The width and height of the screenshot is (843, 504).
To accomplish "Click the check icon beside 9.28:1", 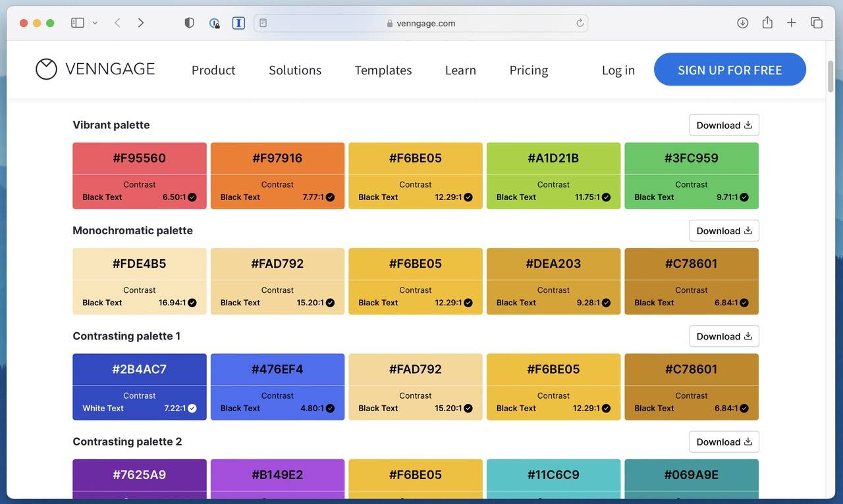I will [x=606, y=303].
